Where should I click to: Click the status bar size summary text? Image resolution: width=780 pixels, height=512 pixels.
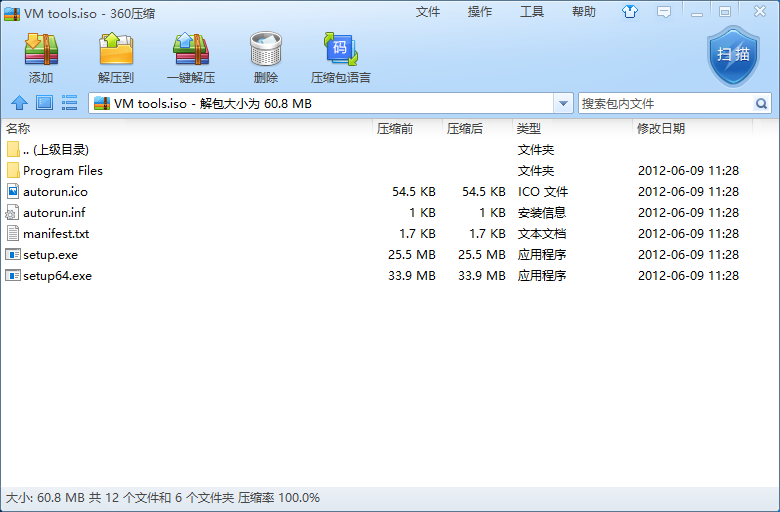point(163,498)
